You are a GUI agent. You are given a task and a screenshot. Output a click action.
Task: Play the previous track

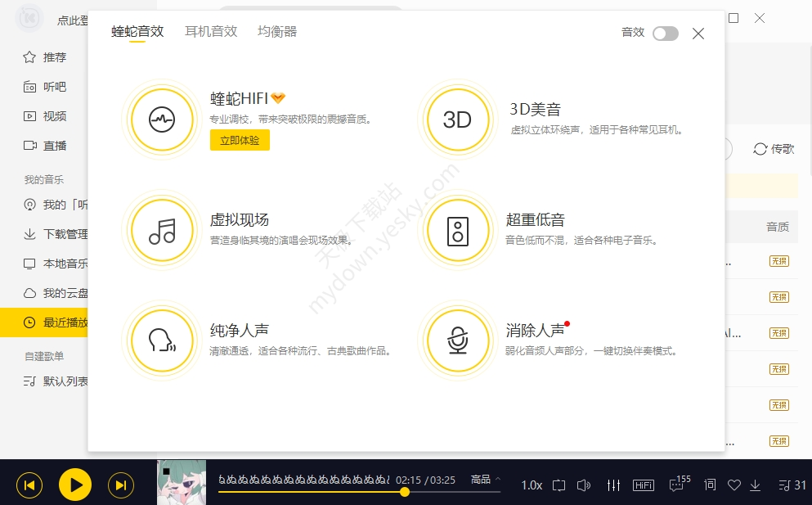pyautogui.click(x=29, y=485)
